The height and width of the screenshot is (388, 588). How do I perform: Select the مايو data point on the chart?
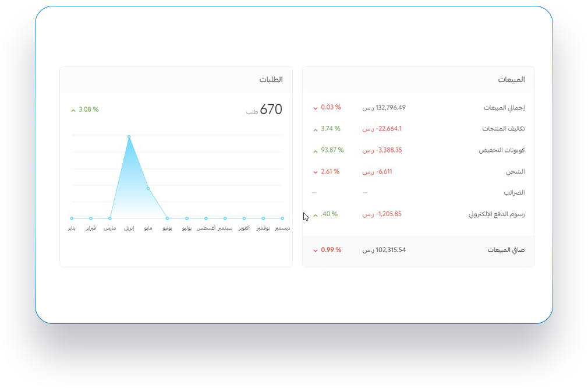(148, 189)
